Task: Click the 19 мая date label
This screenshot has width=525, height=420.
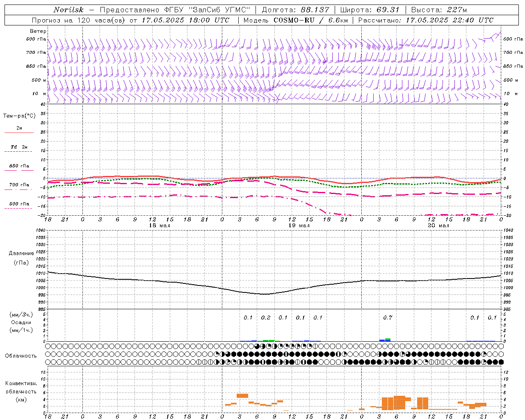Action: coord(299,226)
